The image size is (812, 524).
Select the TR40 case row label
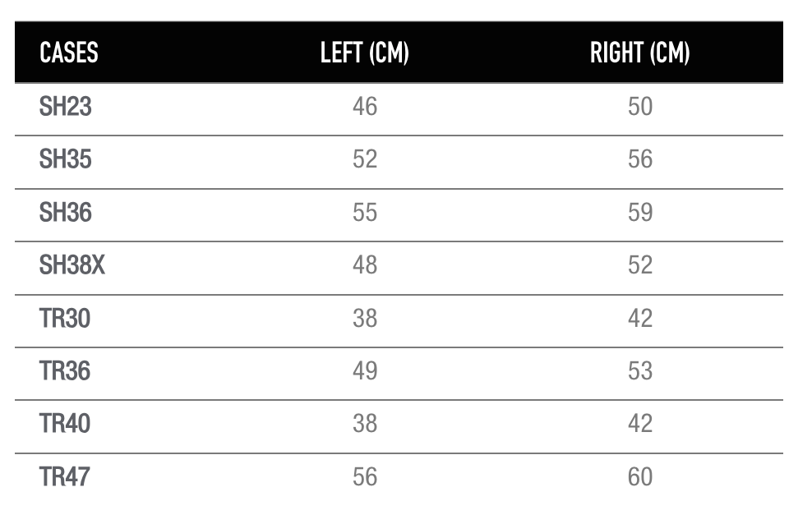click(65, 424)
